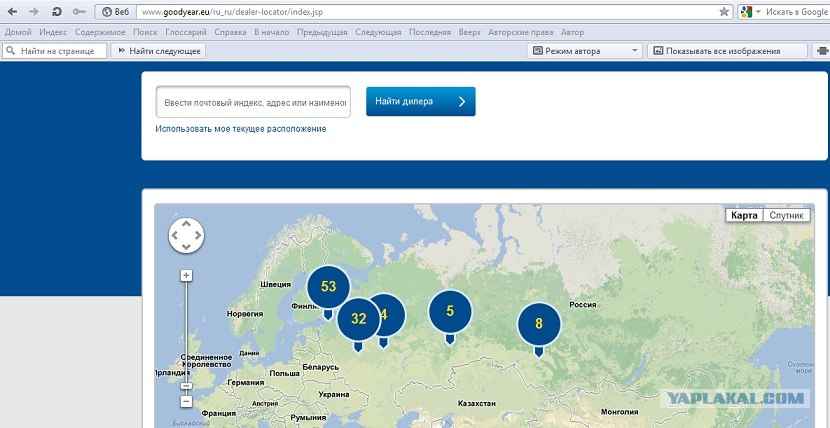Click Последняя navigation item
Image resolution: width=830 pixels, height=428 pixels.
click(x=430, y=32)
